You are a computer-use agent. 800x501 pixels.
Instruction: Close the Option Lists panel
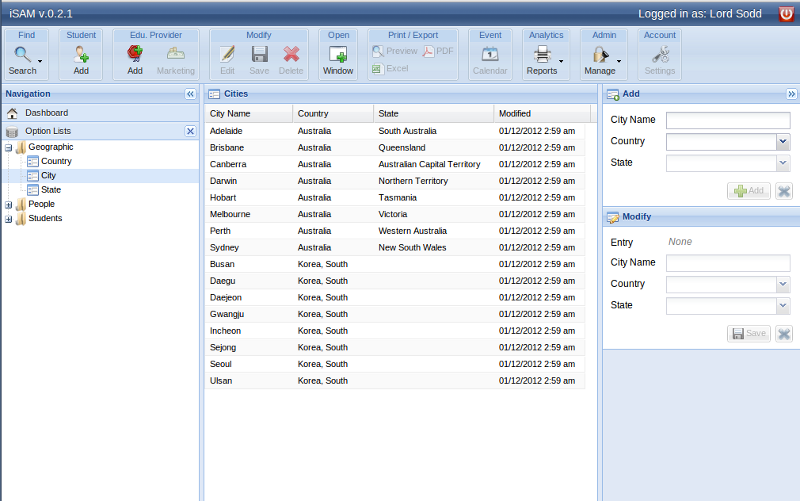190,131
